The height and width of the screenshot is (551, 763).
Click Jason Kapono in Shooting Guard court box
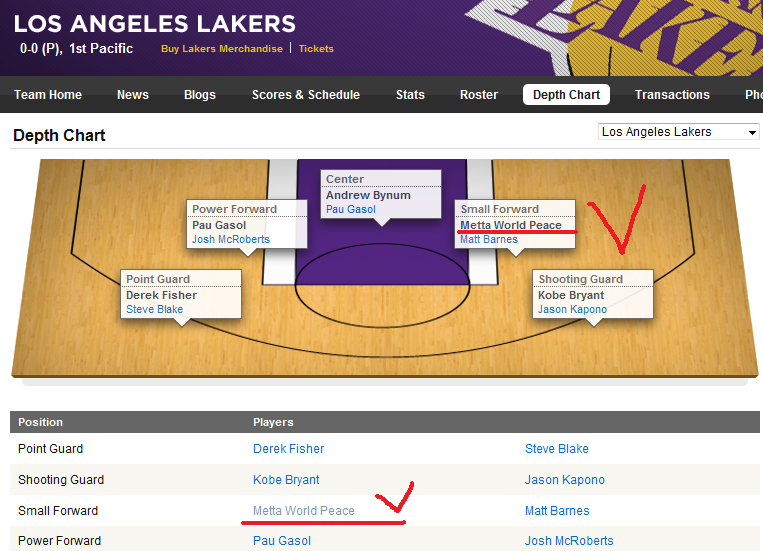(x=572, y=310)
